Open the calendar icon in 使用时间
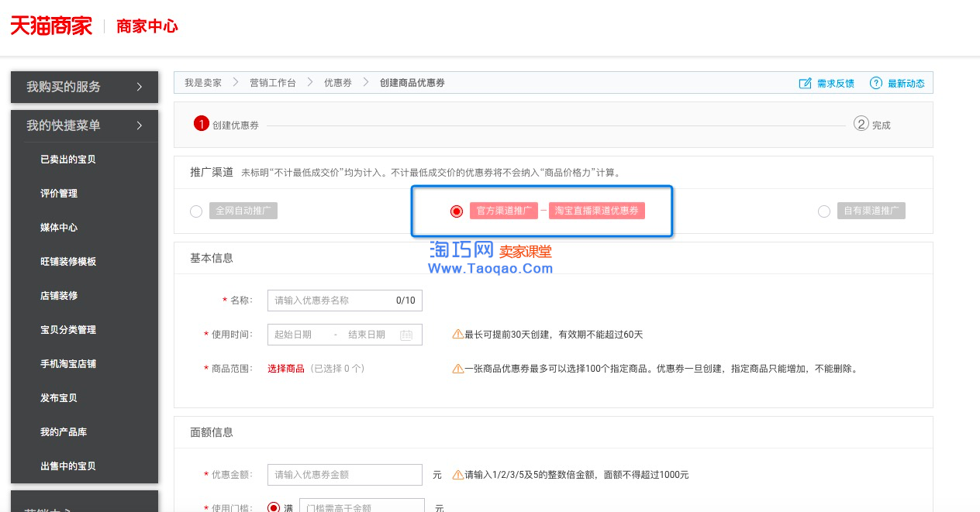Image resolution: width=980 pixels, height=512 pixels. [406, 335]
